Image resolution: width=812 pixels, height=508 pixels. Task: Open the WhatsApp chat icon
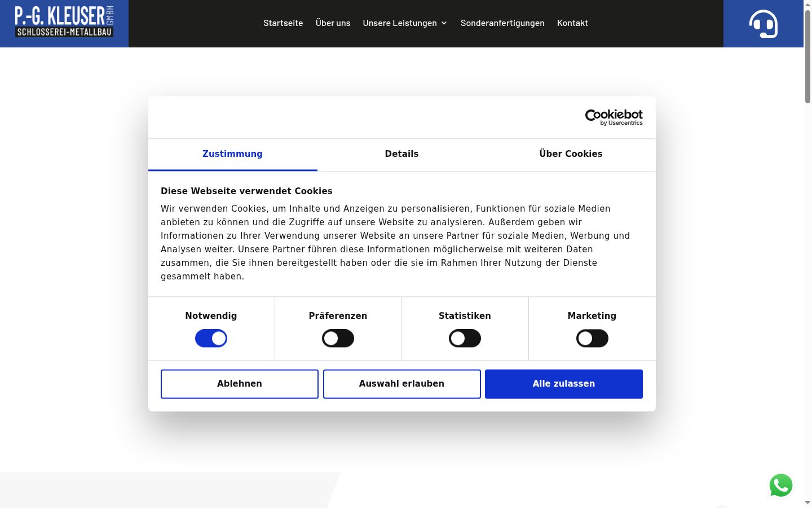781,485
